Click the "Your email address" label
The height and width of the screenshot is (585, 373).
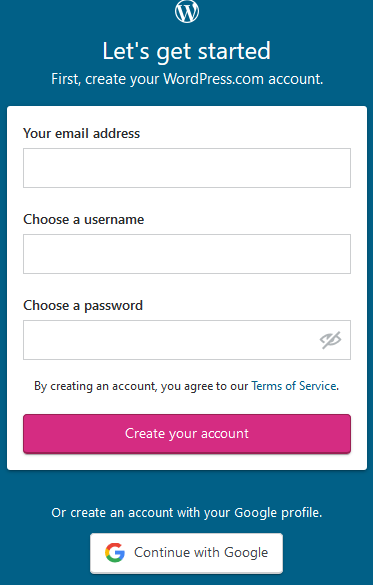pyautogui.click(x=81, y=134)
